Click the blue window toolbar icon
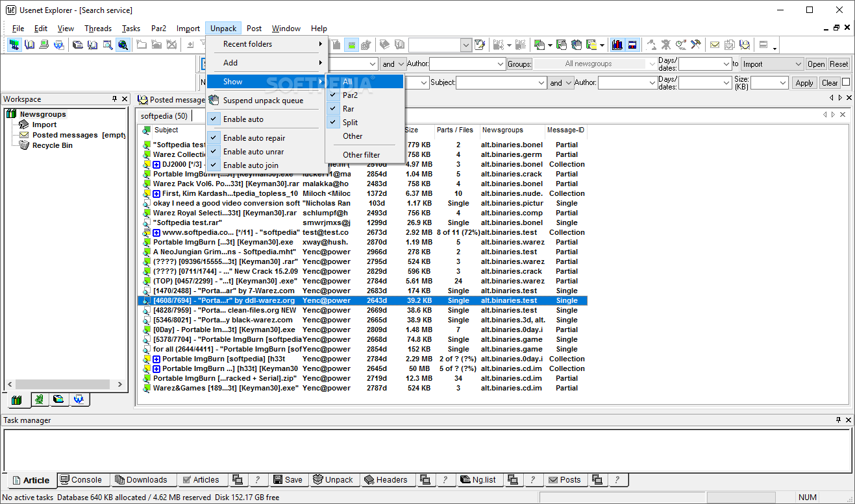Image resolution: width=855 pixels, height=504 pixels. 632,45
